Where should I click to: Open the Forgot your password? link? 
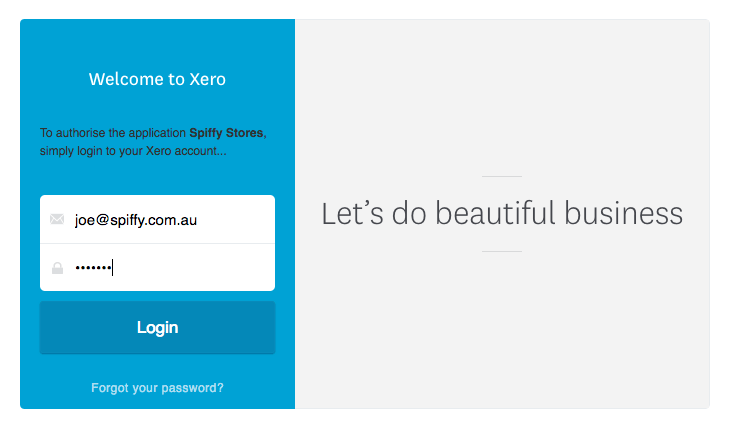coord(157,388)
